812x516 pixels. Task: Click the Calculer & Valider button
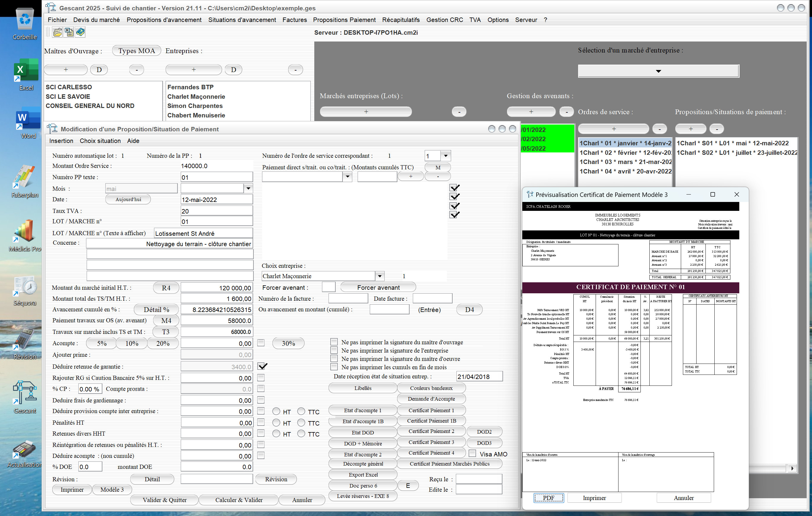click(239, 500)
